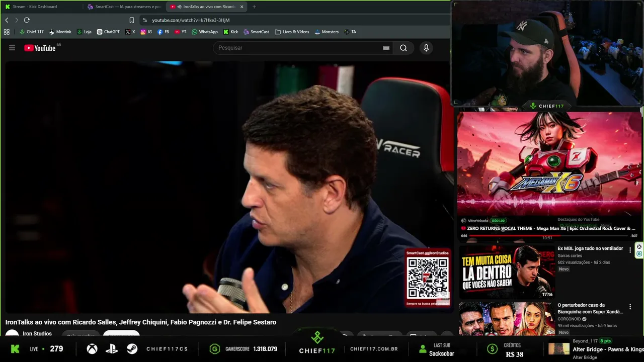Go back in browser history
644x362 pixels.
(7, 20)
